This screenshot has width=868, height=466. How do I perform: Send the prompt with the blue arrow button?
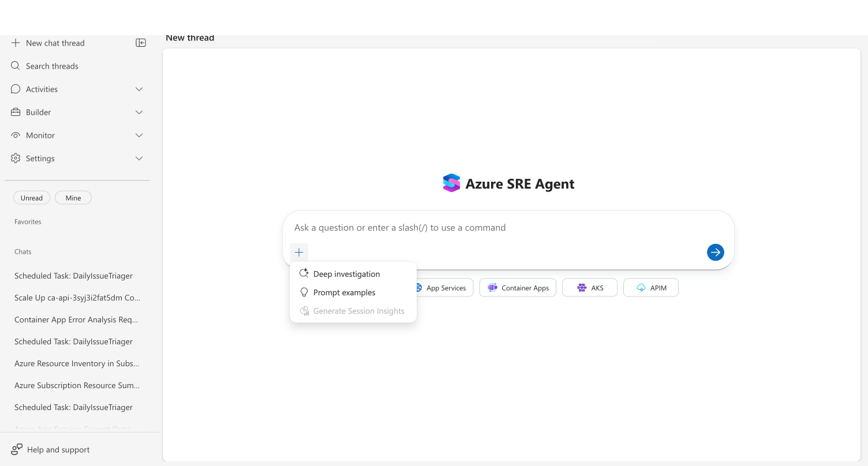[716, 252]
